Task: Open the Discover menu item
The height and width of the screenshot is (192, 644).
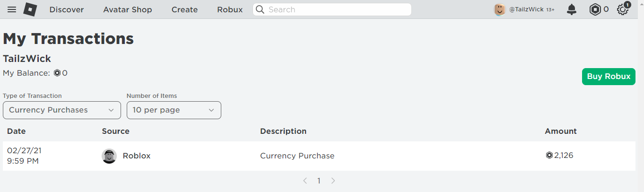Action: tap(67, 9)
